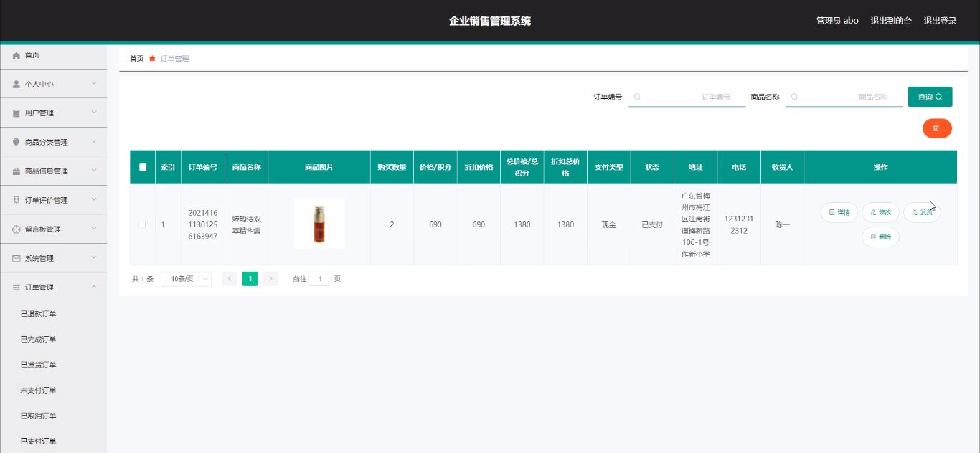
Task: Click the orange breadcrumb home icon
Action: click(152, 59)
